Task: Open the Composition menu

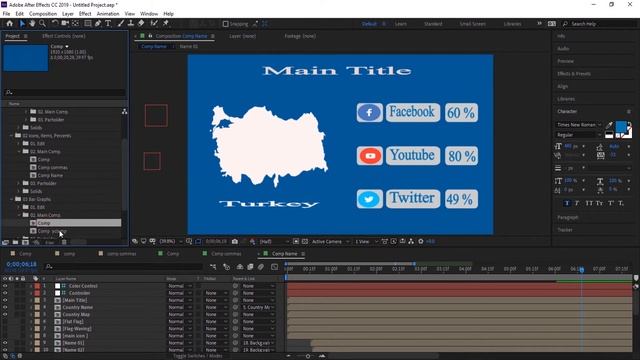Action: point(43,13)
